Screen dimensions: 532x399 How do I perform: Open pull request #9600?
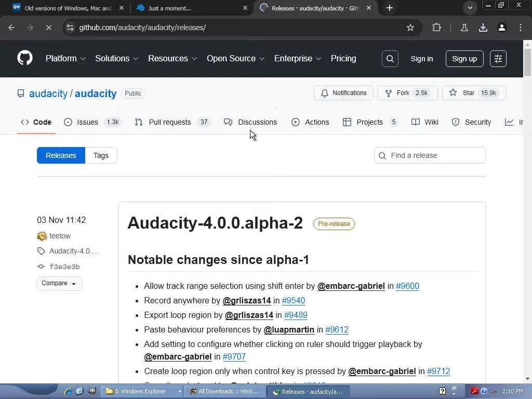coord(407,286)
